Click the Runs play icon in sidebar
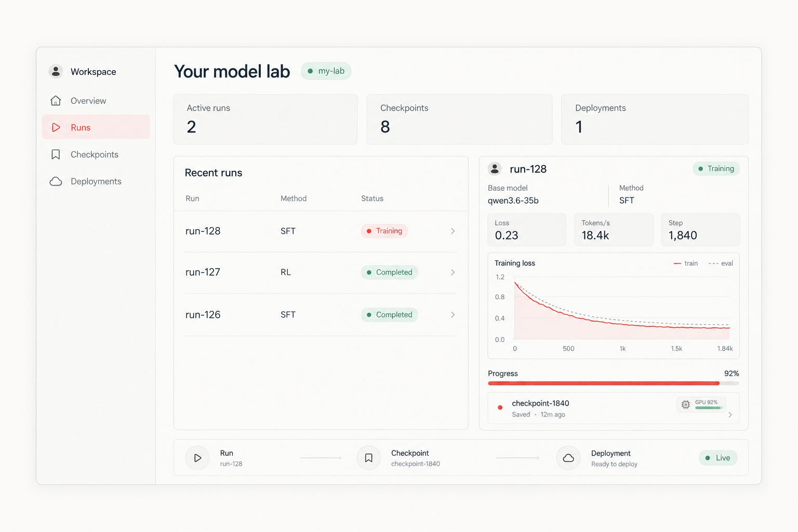Viewport: 798px width, 532px height. [x=56, y=127]
